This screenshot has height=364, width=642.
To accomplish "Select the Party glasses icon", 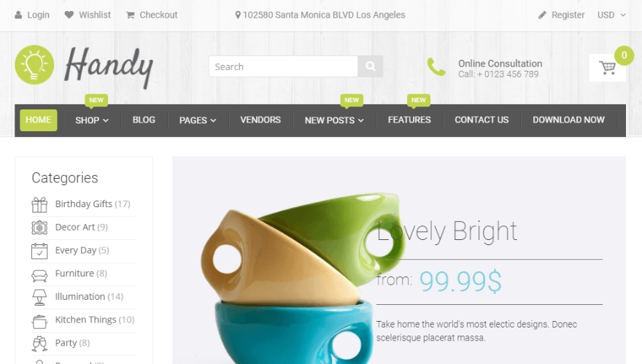I will (x=39, y=344).
